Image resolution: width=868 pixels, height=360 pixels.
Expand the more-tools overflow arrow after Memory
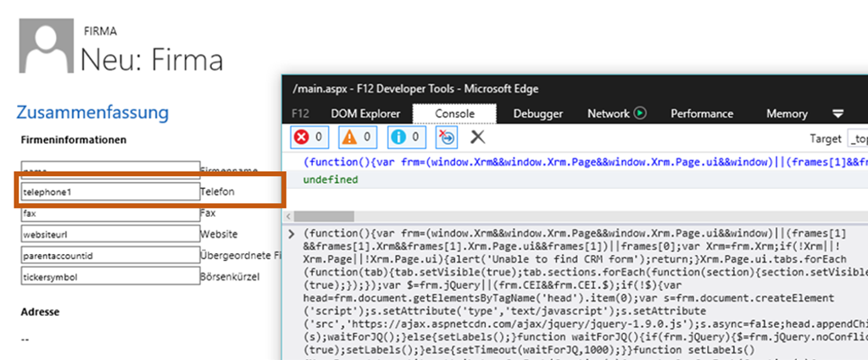(x=837, y=114)
